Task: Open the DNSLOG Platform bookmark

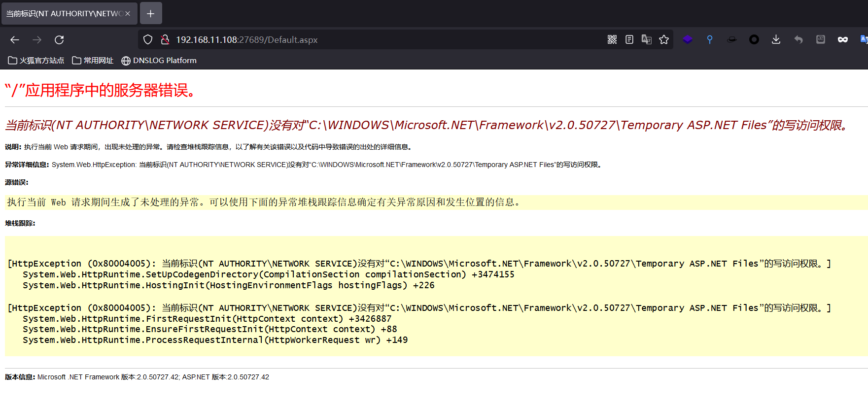Action: coord(159,61)
